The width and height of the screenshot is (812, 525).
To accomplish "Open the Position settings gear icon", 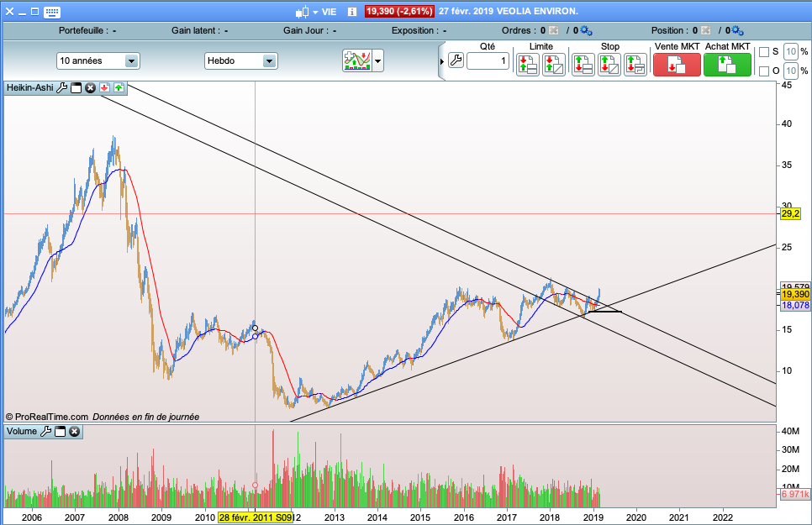I will pyautogui.click(x=737, y=30).
